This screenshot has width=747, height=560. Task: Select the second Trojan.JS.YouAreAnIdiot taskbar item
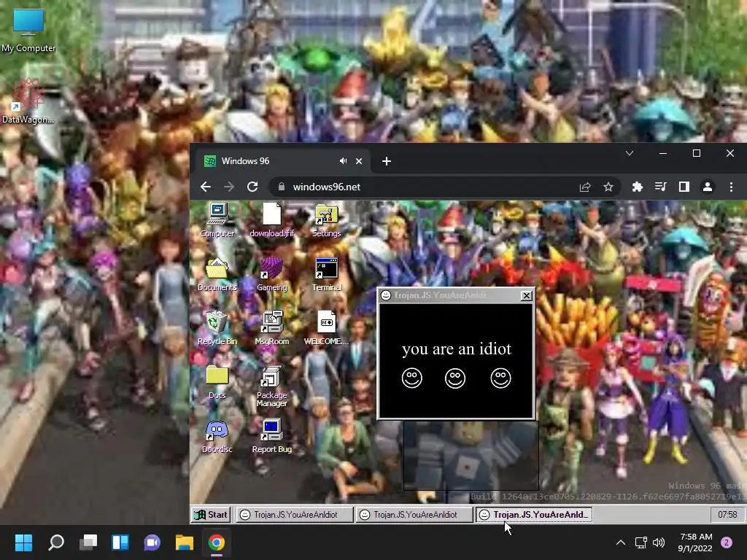414,514
